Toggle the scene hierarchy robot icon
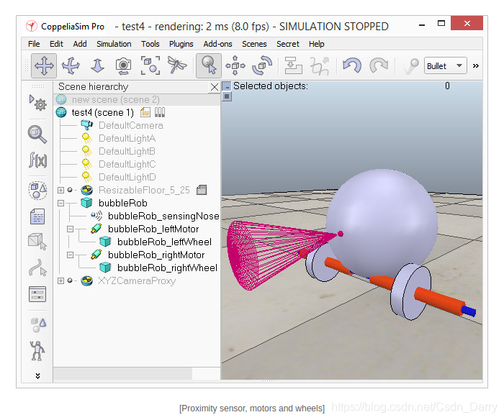The image size is (504, 420). point(37,351)
